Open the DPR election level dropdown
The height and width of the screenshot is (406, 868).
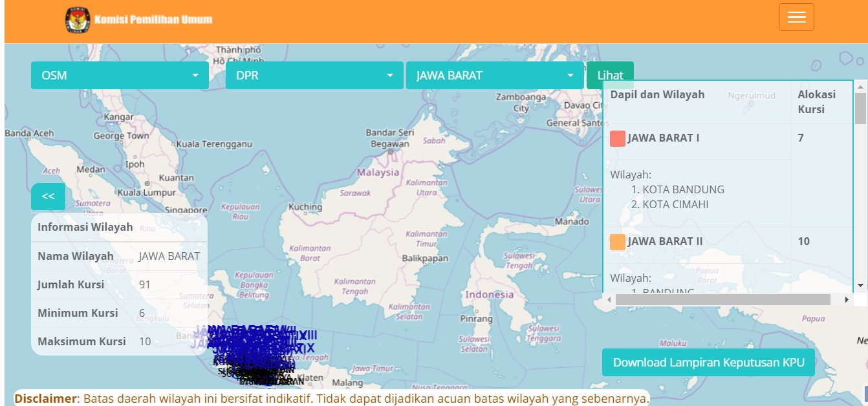click(x=314, y=76)
